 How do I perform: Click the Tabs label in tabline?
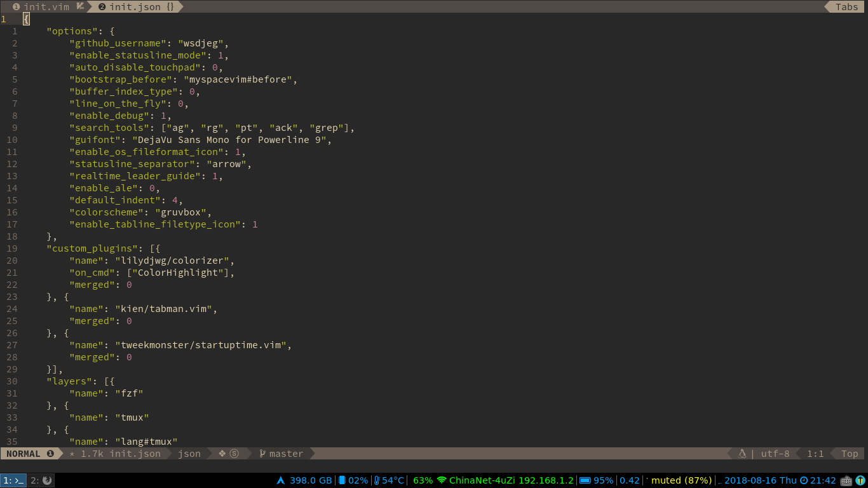(x=846, y=7)
